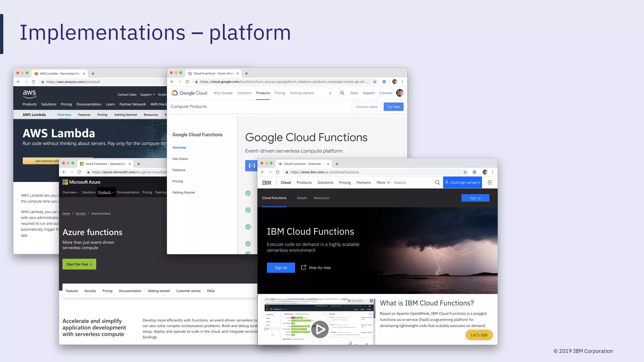Go back in the Google Cloud window
The height and width of the screenshot is (362, 644).
coord(172,82)
